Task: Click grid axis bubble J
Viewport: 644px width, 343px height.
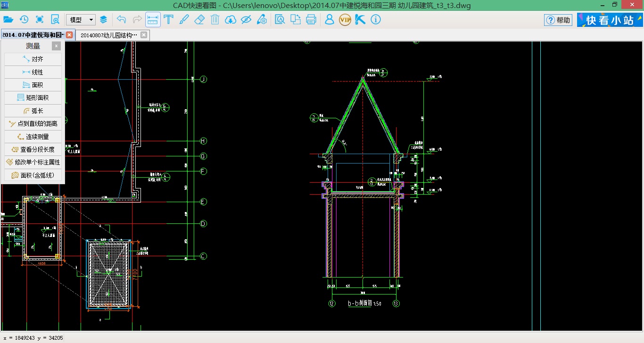Action: pyautogui.click(x=204, y=79)
